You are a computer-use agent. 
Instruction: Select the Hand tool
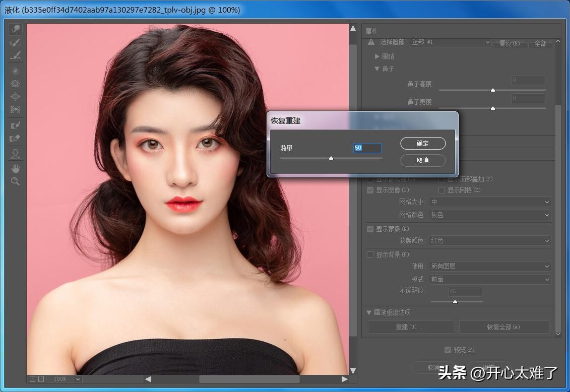click(x=16, y=168)
